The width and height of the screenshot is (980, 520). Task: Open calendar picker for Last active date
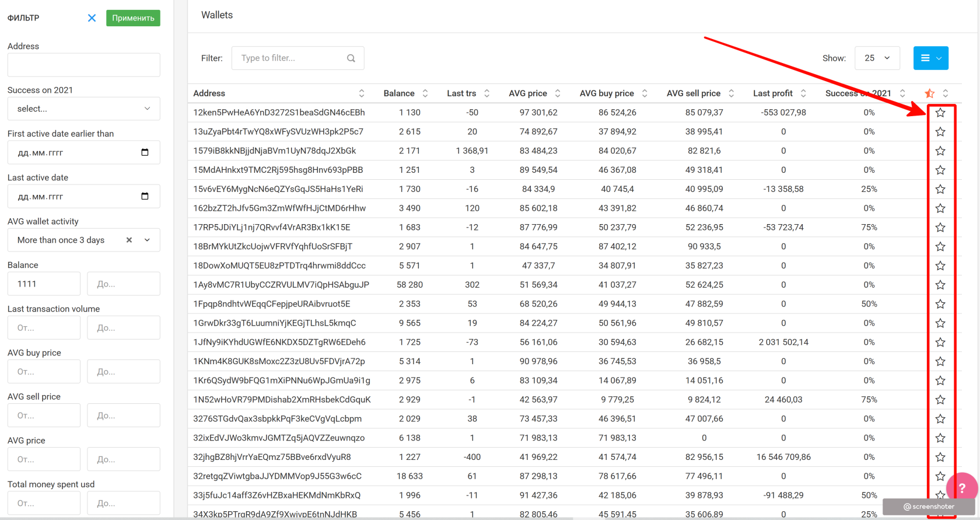(145, 196)
